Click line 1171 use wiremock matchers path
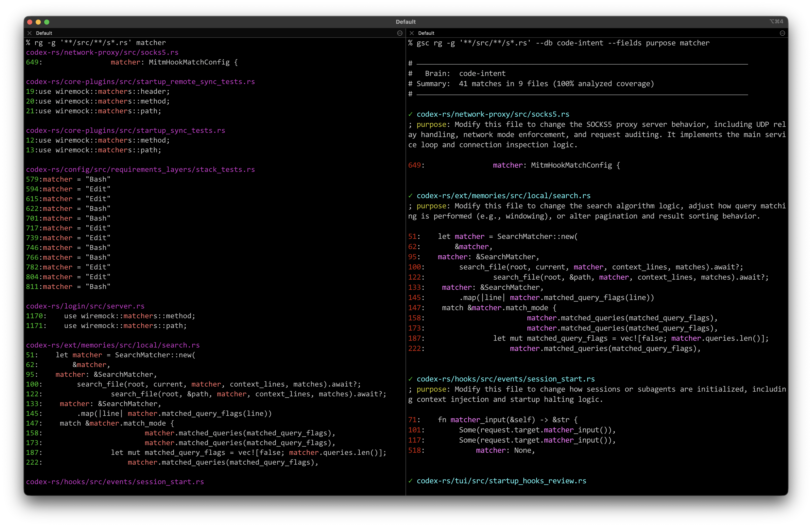Image resolution: width=812 pixels, height=527 pixels. click(106, 326)
